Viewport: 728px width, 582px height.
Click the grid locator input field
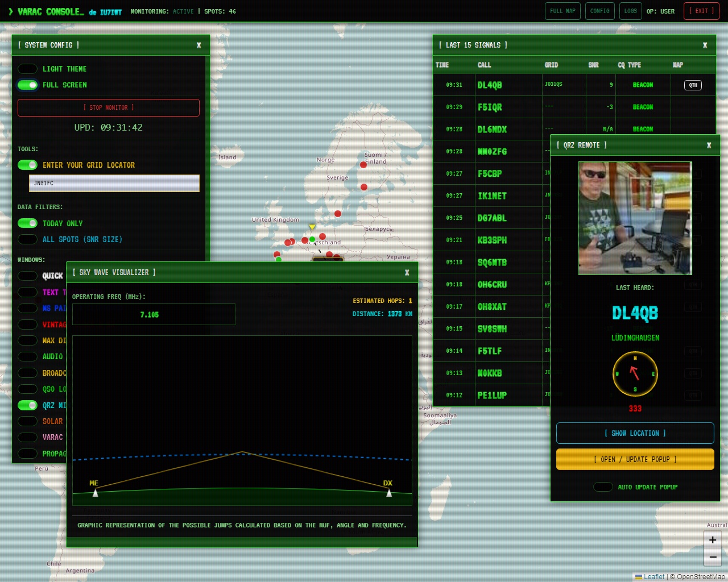(114, 183)
